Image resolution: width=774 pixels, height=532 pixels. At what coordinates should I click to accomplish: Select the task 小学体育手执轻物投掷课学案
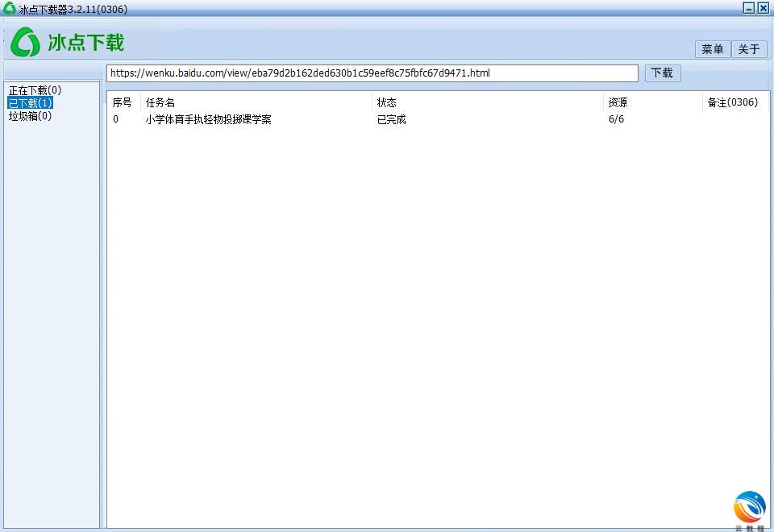click(x=208, y=119)
